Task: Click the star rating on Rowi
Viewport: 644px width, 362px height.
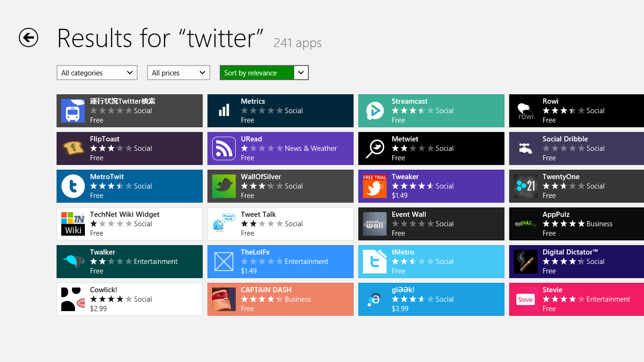Action: [563, 111]
